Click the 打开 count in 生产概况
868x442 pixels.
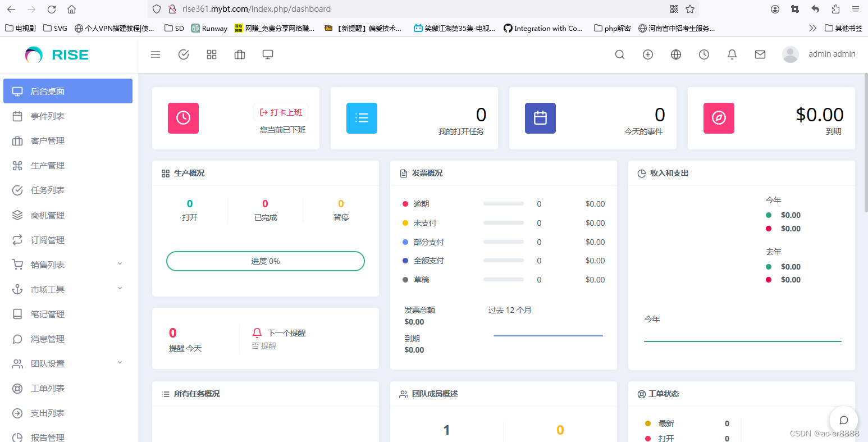click(190, 204)
